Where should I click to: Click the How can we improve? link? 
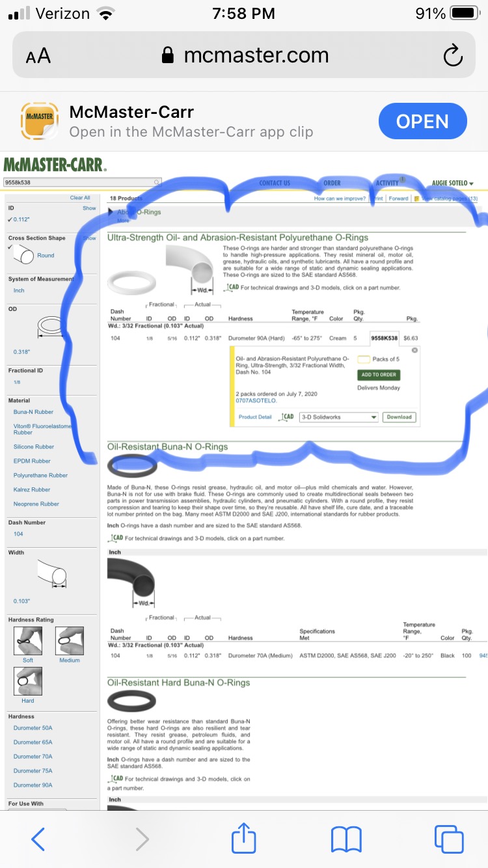coord(340,198)
